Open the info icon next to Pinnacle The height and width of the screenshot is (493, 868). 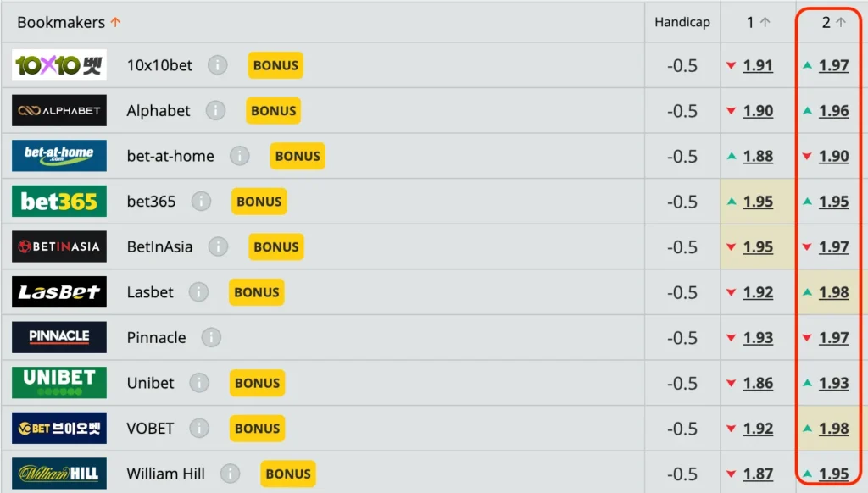pos(211,337)
